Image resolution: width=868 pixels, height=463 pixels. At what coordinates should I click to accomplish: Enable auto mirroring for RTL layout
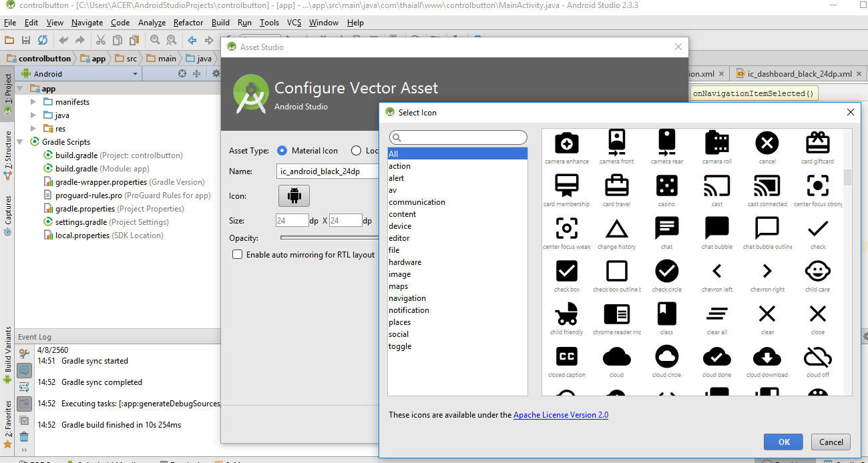click(237, 255)
